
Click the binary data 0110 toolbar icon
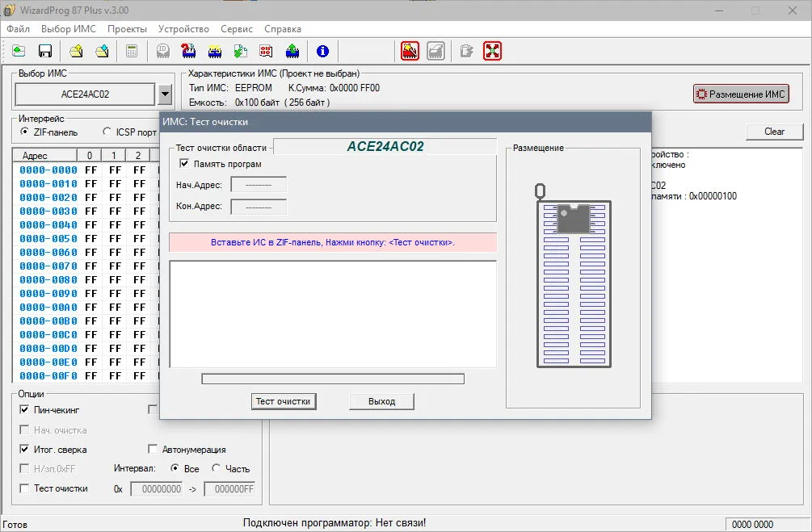(266, 51)
